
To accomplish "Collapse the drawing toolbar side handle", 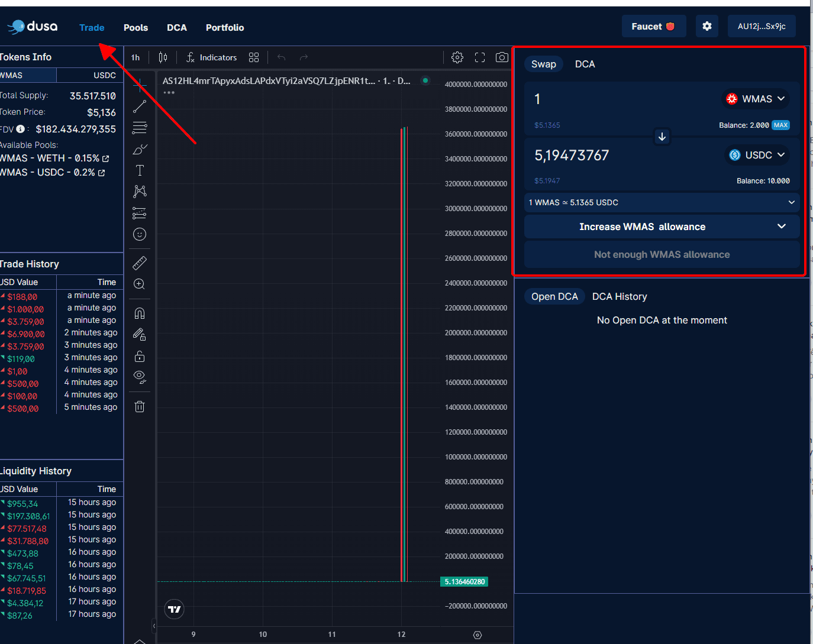I will [x=154, y=626].
